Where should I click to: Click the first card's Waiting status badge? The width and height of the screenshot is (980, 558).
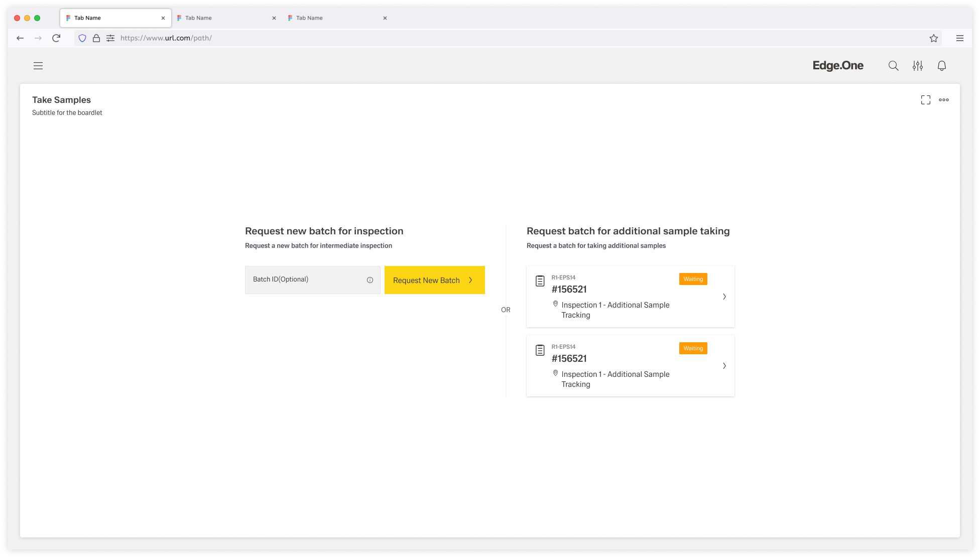click(693, 279)
